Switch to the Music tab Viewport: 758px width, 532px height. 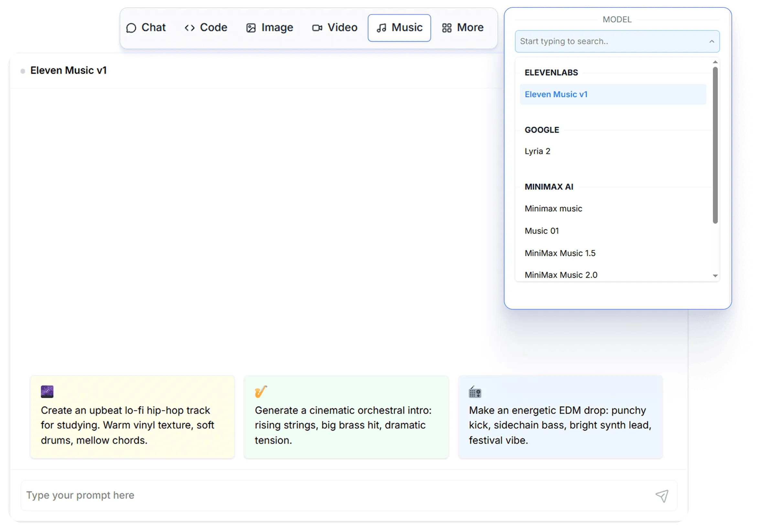point(399,28)
